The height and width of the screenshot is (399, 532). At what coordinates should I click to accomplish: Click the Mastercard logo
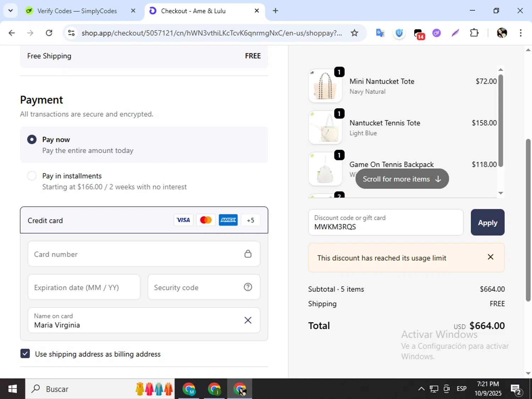coord(206,220)
